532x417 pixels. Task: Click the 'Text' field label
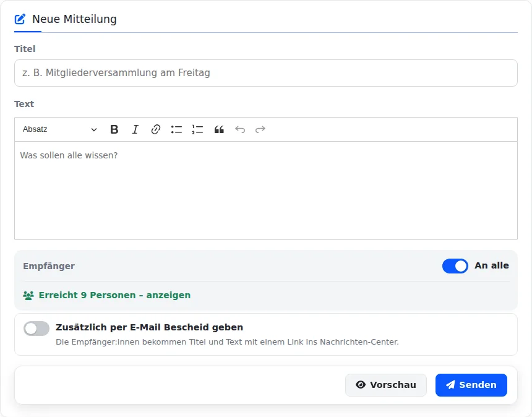[x=24, y=104]
